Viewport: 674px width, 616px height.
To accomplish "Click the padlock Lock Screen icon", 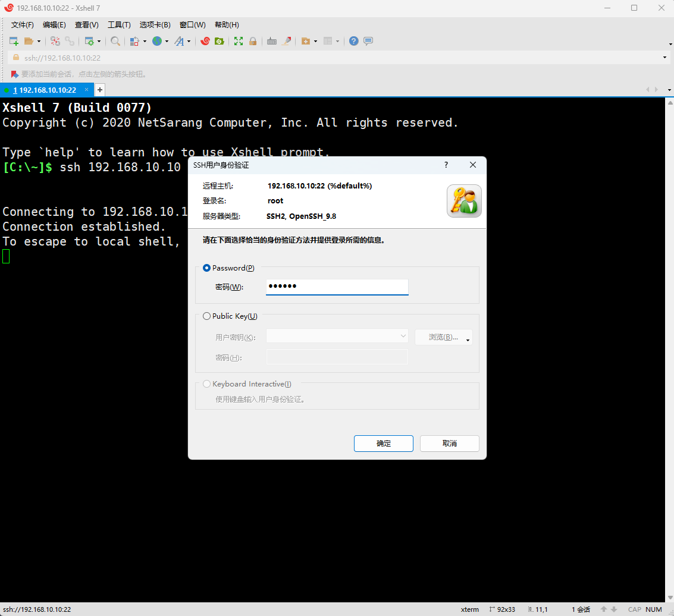I will tap(253, 41).
